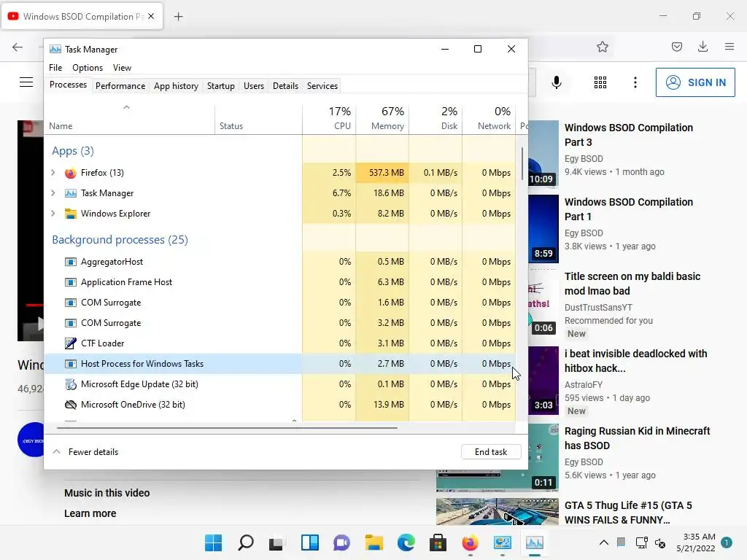Bookmark this page with the star icon
The width and height of the screenshot is (747, 560).
[603, 47]
